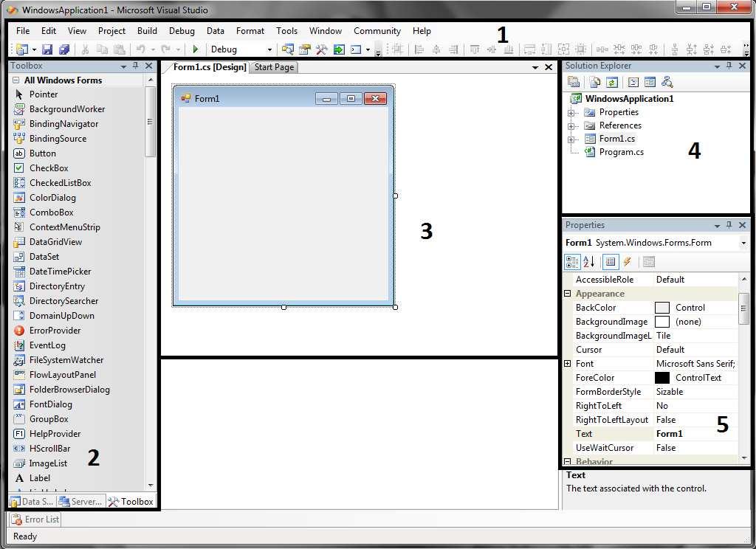
Task: Open the Format menu
Action: coord(250,31)
